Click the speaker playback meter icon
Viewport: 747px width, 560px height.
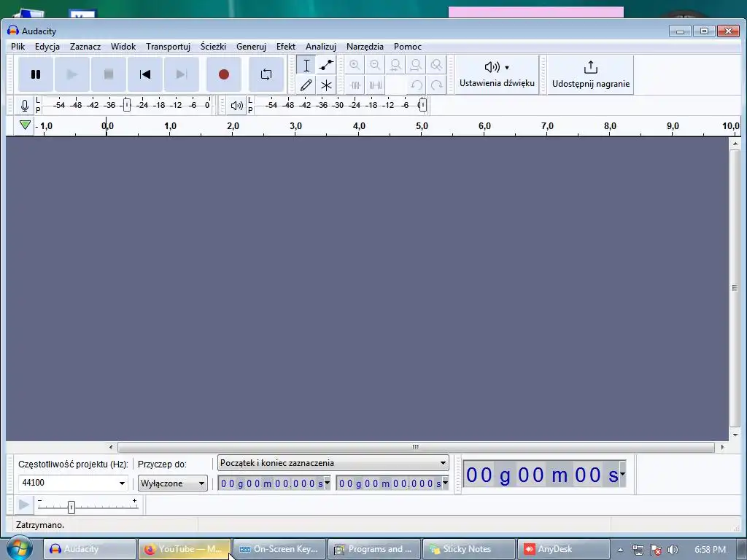click(237, 105)
